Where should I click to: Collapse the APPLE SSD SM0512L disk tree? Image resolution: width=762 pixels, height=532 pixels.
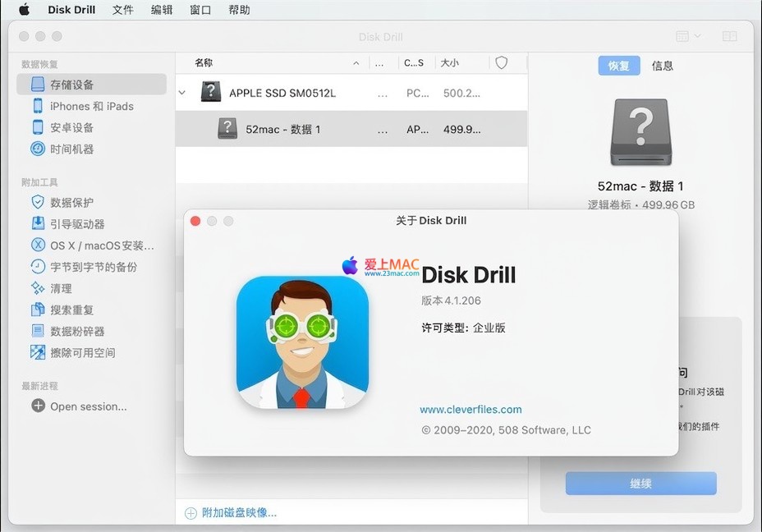[x=182, y=93]
